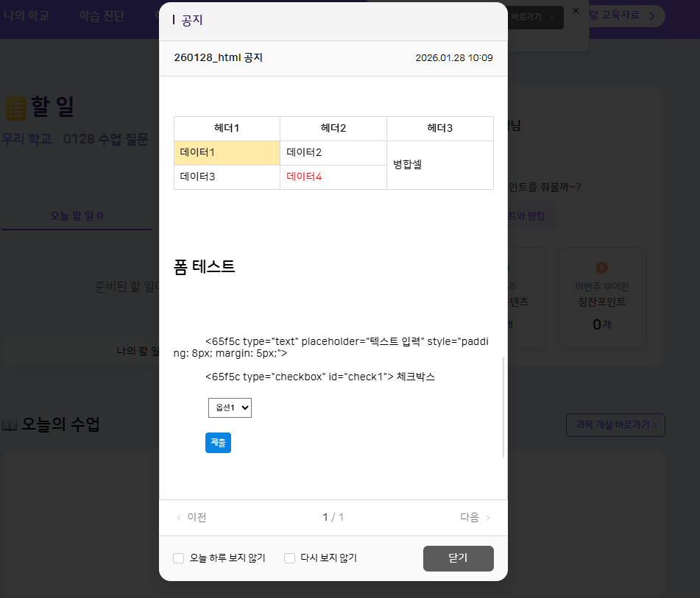700x598 pixels.
Task: Click the orange 칭찬포인트 coin icon
Action: tap(601, 268)
